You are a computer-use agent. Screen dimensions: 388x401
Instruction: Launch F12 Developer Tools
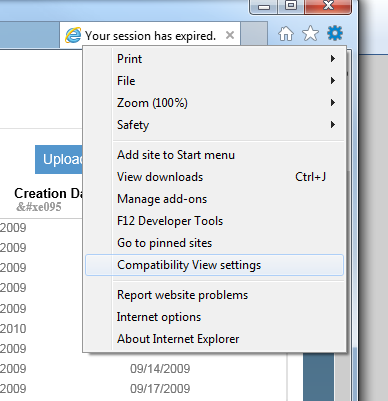pyautogui.click(x=215, y=221)
